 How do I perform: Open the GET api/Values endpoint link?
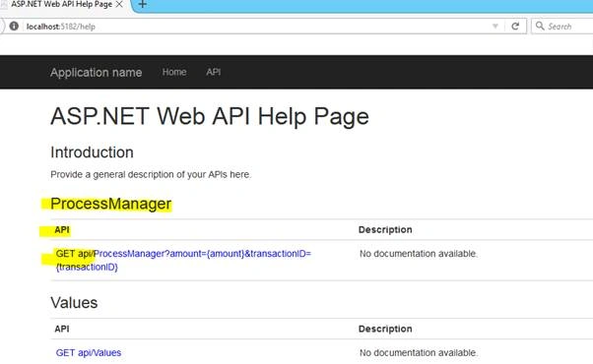point(89,352)
